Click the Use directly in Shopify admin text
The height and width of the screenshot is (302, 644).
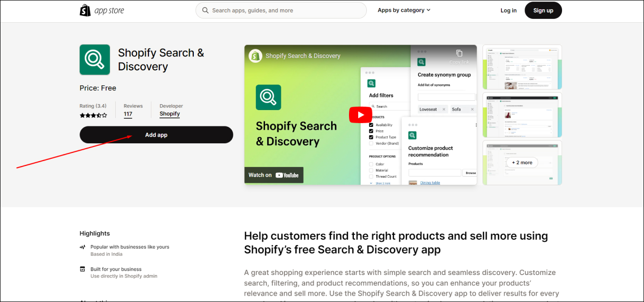pyautogui.click(x=124, y=276)
